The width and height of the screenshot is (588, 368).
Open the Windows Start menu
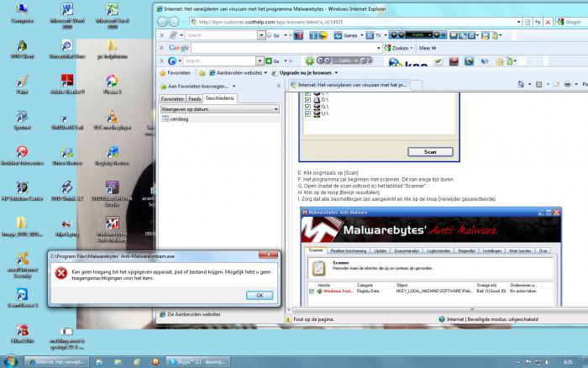pyautogui.click(x=10, y=361)
